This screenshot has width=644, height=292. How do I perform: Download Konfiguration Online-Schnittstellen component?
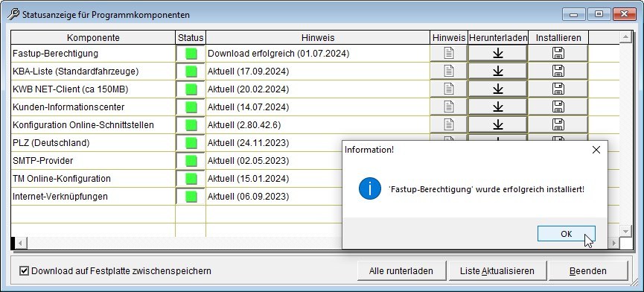click(498, 124)
